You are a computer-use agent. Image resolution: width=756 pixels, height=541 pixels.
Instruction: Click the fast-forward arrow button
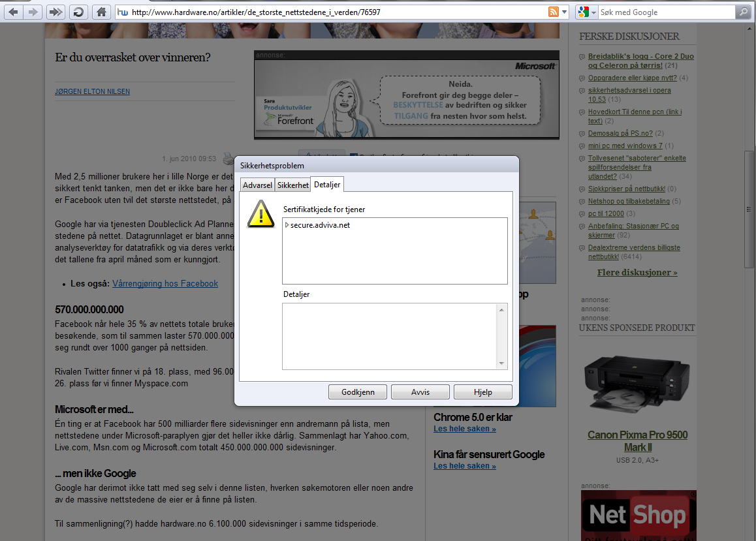pos(55,12)
